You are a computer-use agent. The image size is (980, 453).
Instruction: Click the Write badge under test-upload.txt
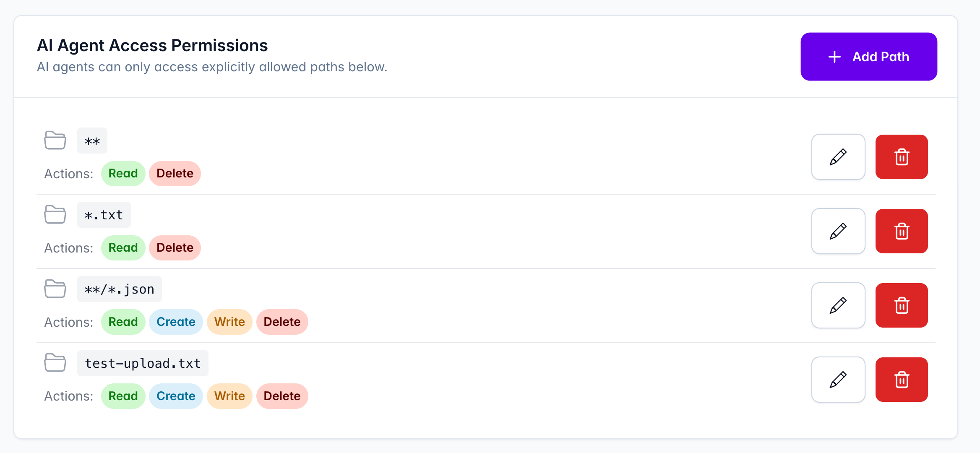[x=229, y=396]
